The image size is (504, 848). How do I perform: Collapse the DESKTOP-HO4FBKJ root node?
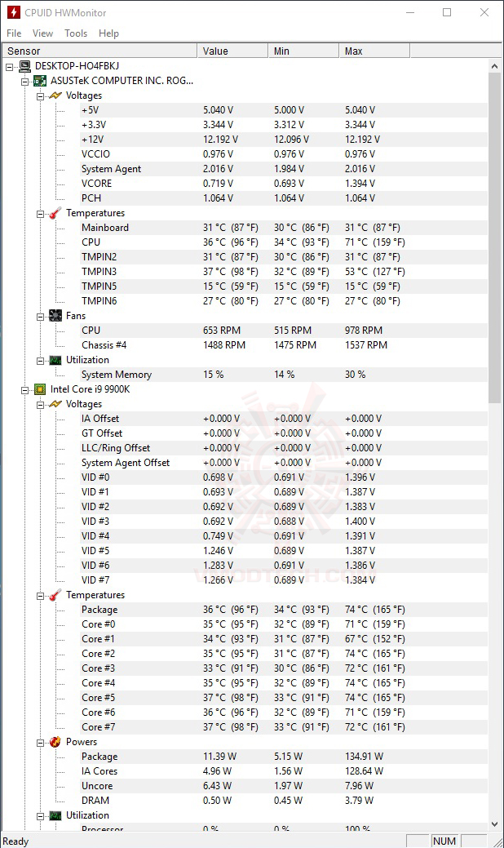(x=10, y=67)
